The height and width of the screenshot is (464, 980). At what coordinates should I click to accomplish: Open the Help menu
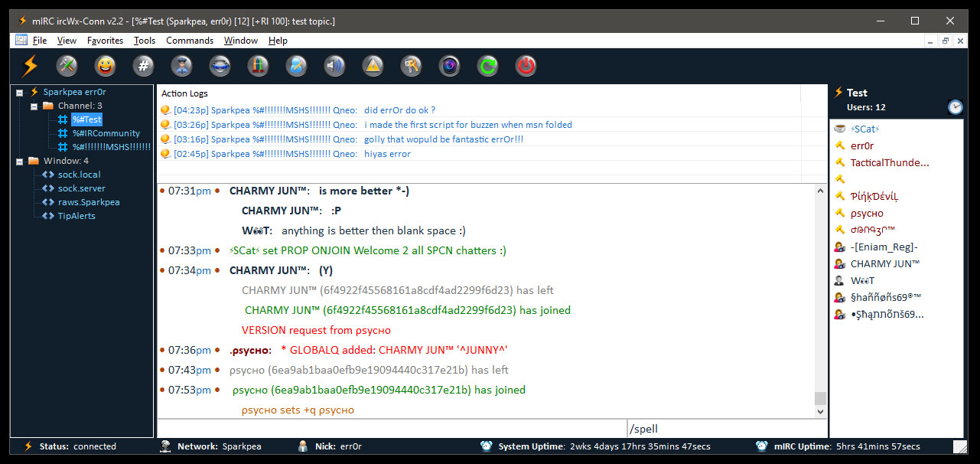point(278,41)
